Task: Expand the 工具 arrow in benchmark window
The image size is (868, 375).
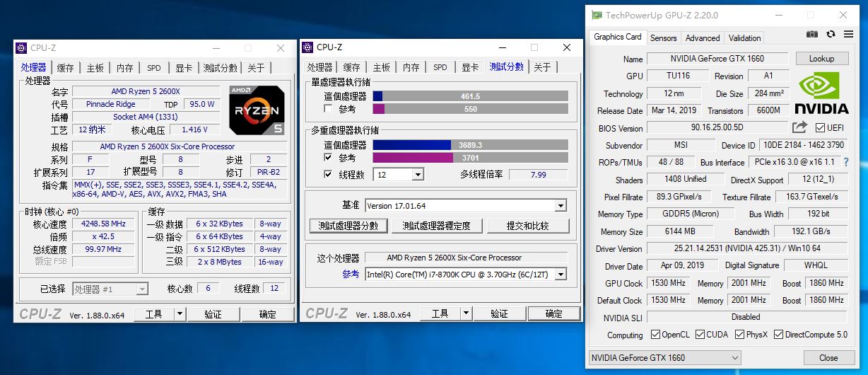Action: click(x=466, y=313)
